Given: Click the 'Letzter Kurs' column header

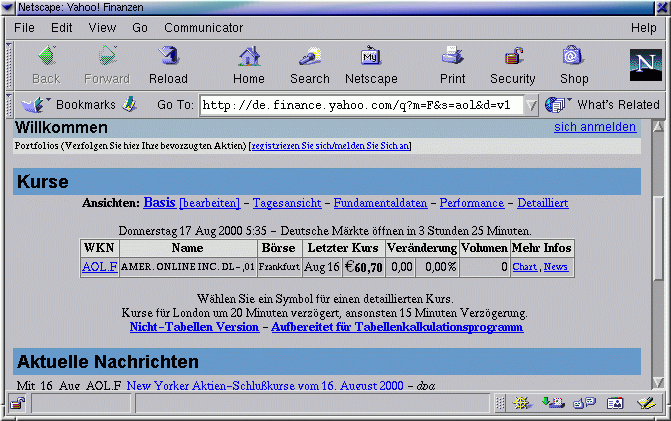Looking at the screenshot, I should coord(343,248).
